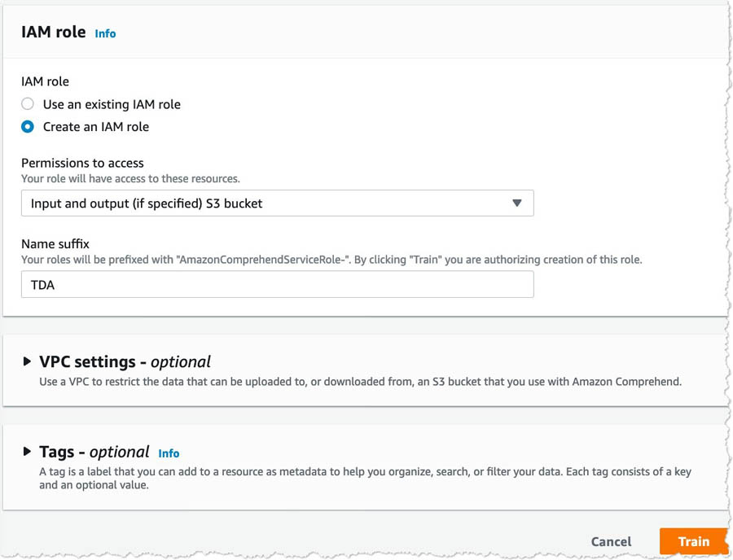Click the bold 'IAM role' section heading
Image resolution: width=733 pixels, height=560 pixels.
tap(53, 33)
